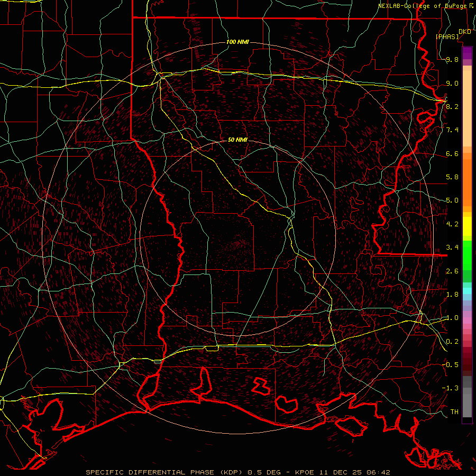Image resolution: width=476 pixels, height=476 pixels.
Task: Click SPECIFIC DIFFERENTIAL PHASE (KDP) product title
Action: pyautogui.click(x=164, y=472)
